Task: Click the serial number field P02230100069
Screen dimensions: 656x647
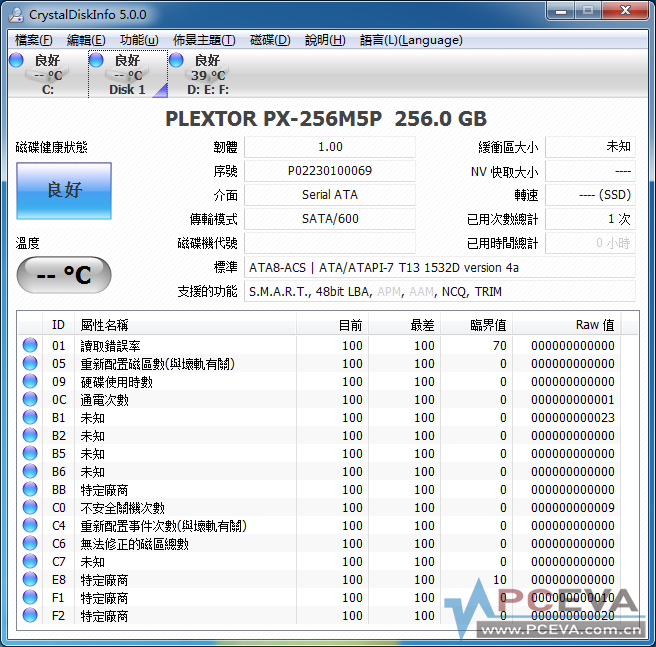Action: click(x=330, y=171)
